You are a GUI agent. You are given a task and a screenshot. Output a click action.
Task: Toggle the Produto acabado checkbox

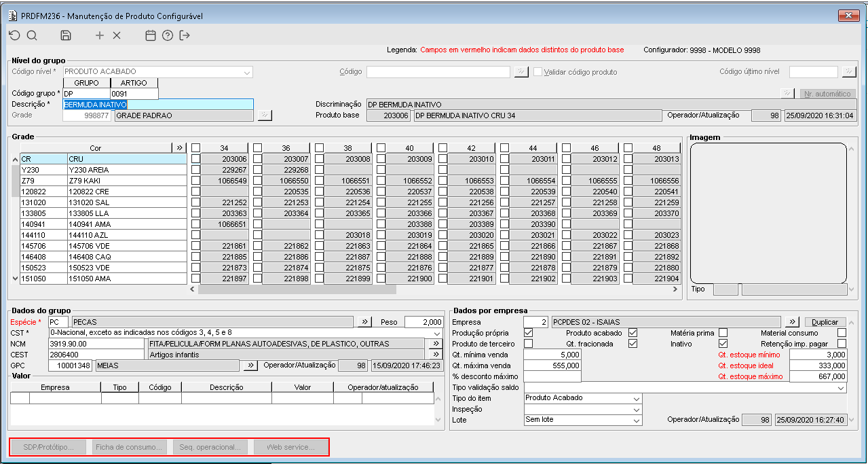633,333
